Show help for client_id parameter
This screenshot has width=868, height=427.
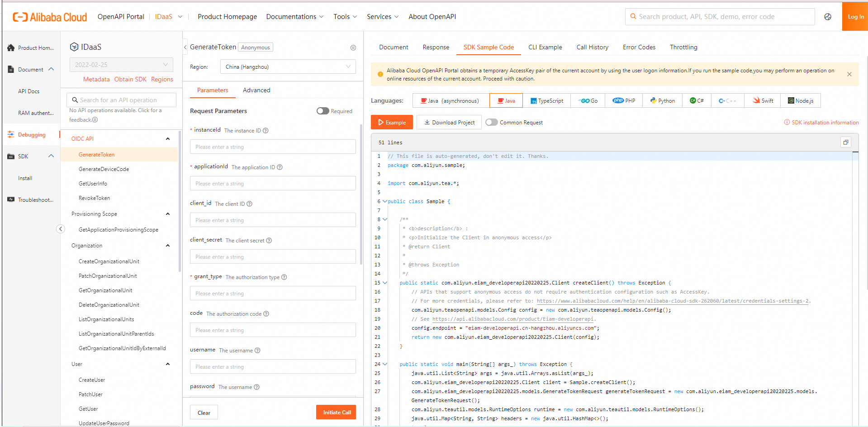pyautogui.click(x=249, y=204)
